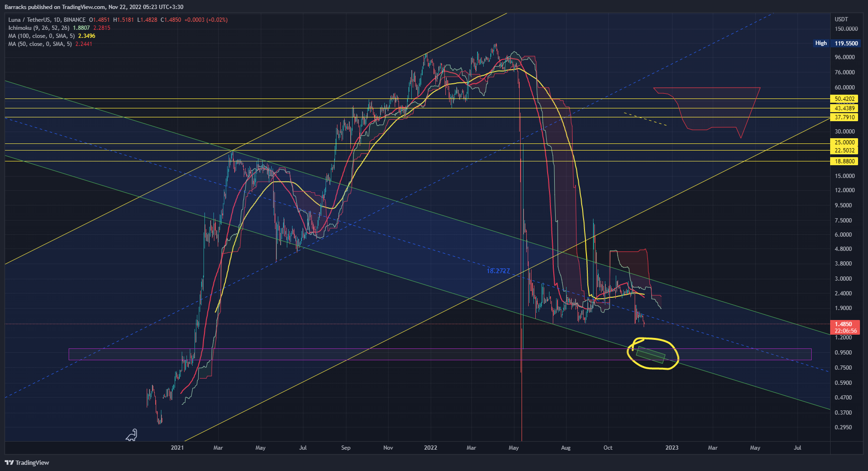This screenshot has width=868, height=471.
Task: Click the 0.7500 price axis tick
Action: click(x=843, y=368)
